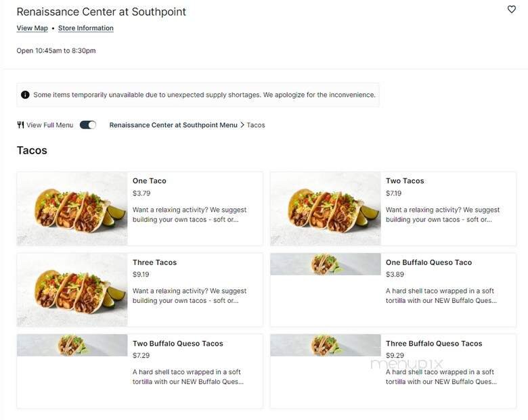Expand the truncated Three Buffalo Queso Tacos description
This screenshot has height=420, width=528.
[441, 377]
